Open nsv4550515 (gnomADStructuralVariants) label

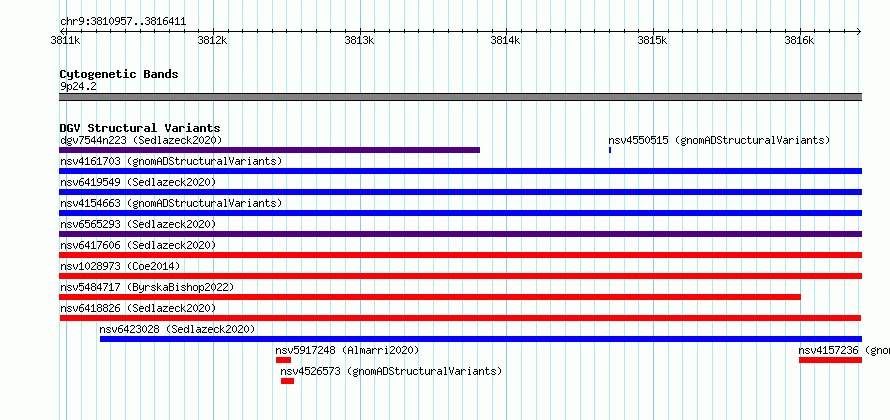pos(719,140)
